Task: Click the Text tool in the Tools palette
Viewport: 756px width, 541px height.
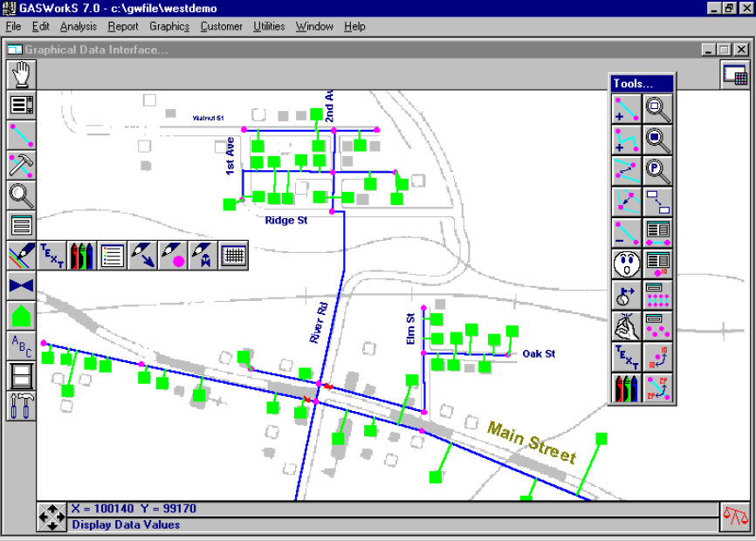Action: coord(627,355)
